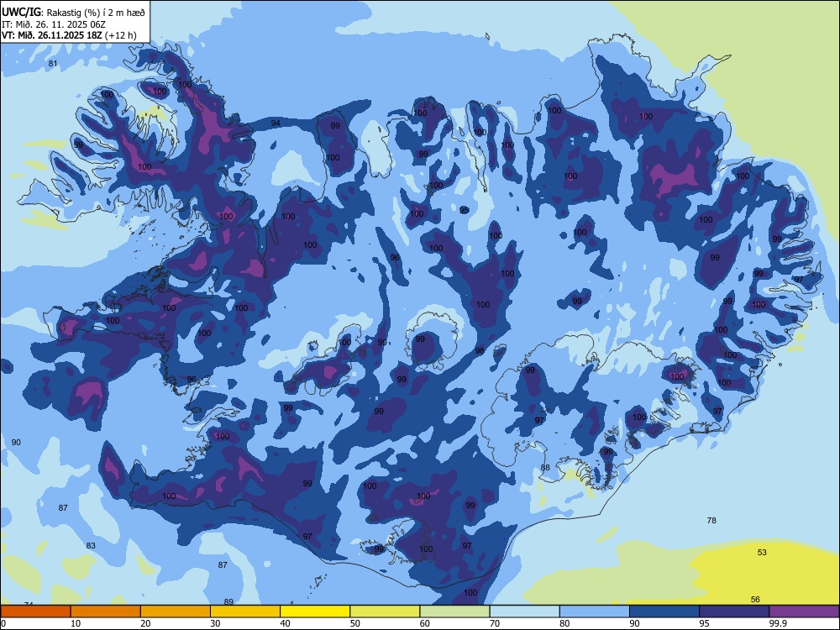Click the legend tick label "80"
This screenshot has height=630, width=840.
pos(564,623)
